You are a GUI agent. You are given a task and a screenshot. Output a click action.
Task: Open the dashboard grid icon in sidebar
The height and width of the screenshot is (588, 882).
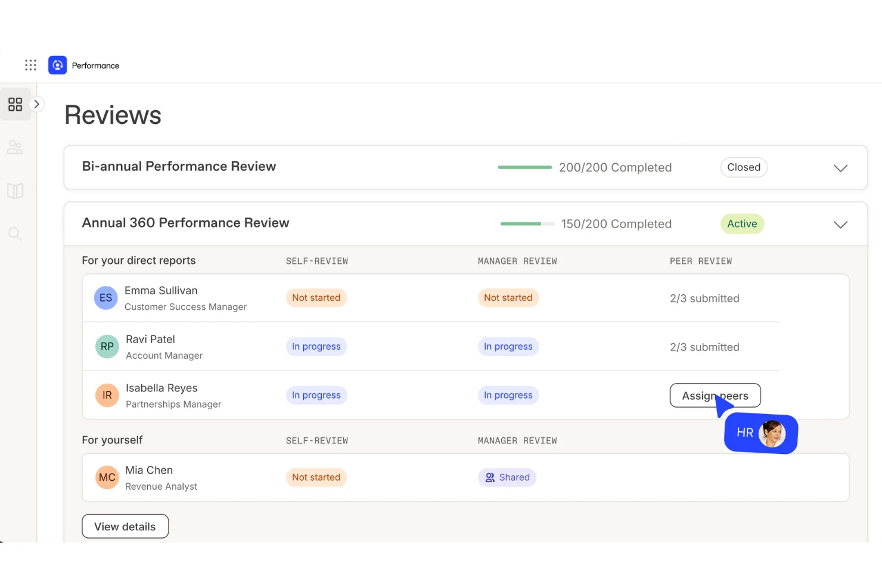15,104
